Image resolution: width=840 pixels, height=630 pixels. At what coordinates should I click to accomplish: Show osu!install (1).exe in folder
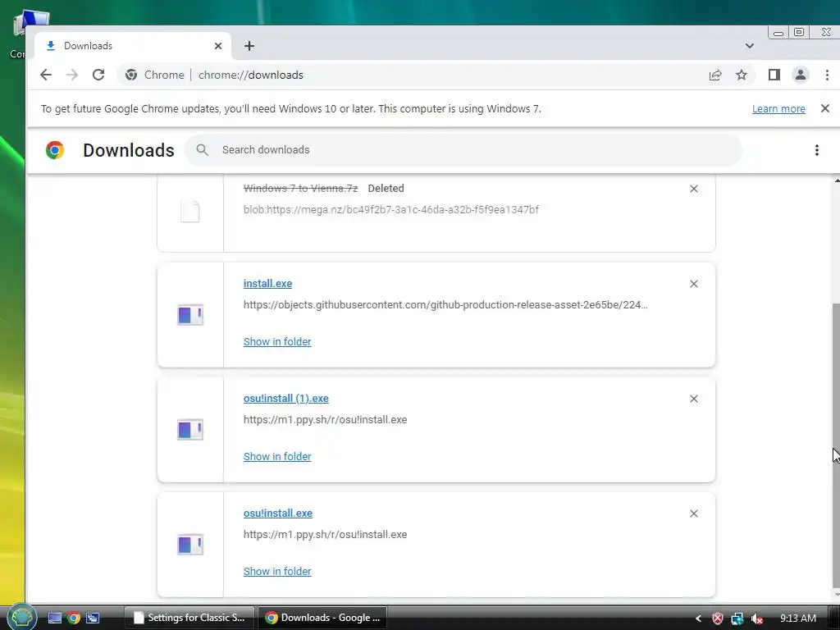click(x=277, y=456)
